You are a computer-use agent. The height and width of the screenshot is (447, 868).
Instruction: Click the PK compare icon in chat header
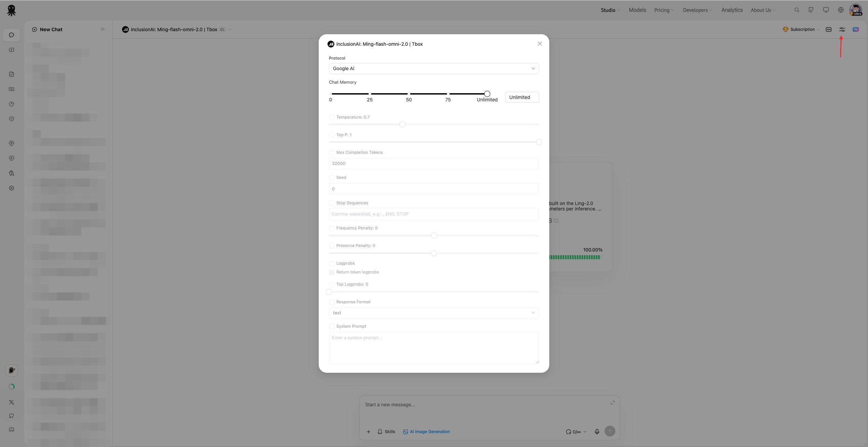pos(856,29)
